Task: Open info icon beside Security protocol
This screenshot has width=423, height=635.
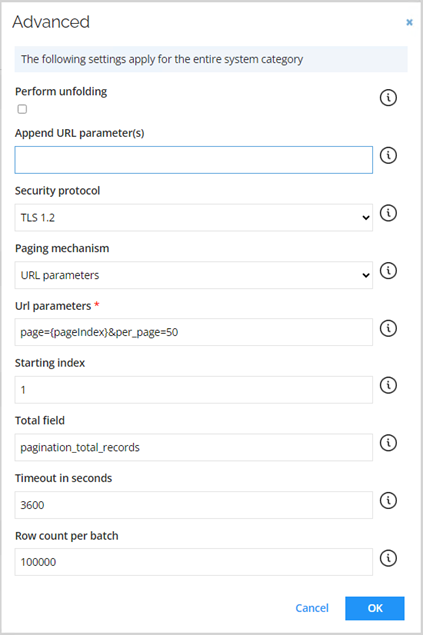Action: click(x=388, y=213)
